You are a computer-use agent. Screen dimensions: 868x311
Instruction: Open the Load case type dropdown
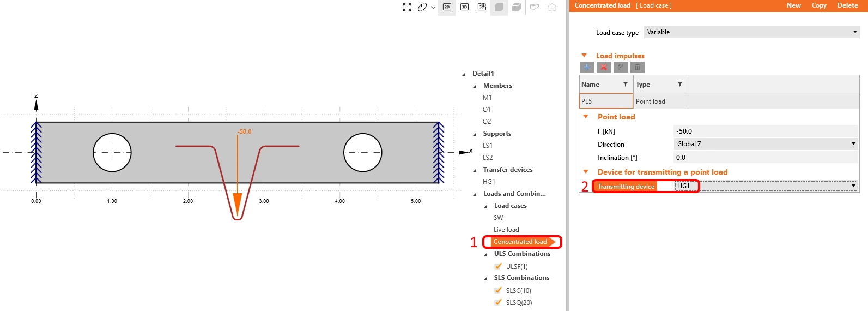point(752,32)
